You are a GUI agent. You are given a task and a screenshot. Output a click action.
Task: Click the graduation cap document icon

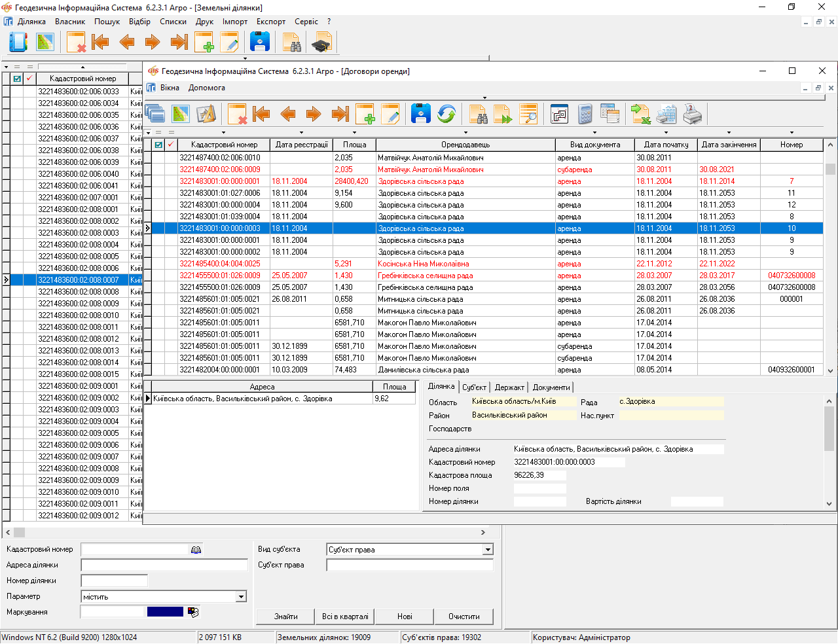click(321, 43)
